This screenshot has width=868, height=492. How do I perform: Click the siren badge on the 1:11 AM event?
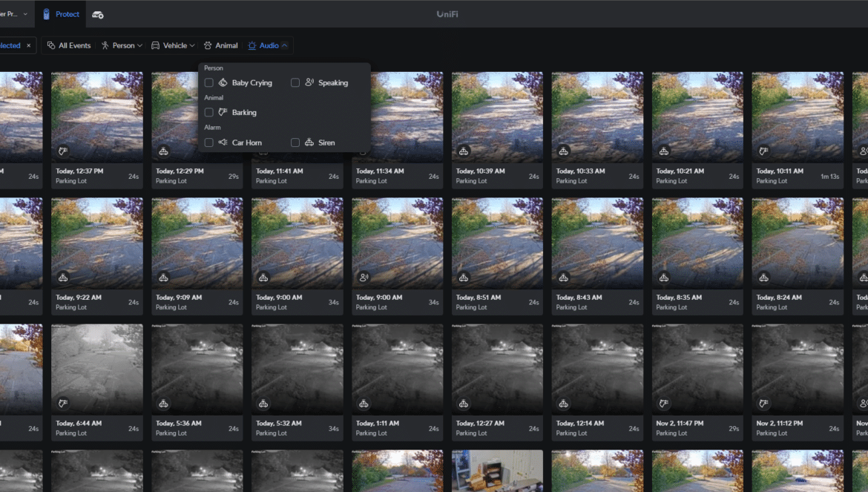pyautogui.click(x=363, y=404)
